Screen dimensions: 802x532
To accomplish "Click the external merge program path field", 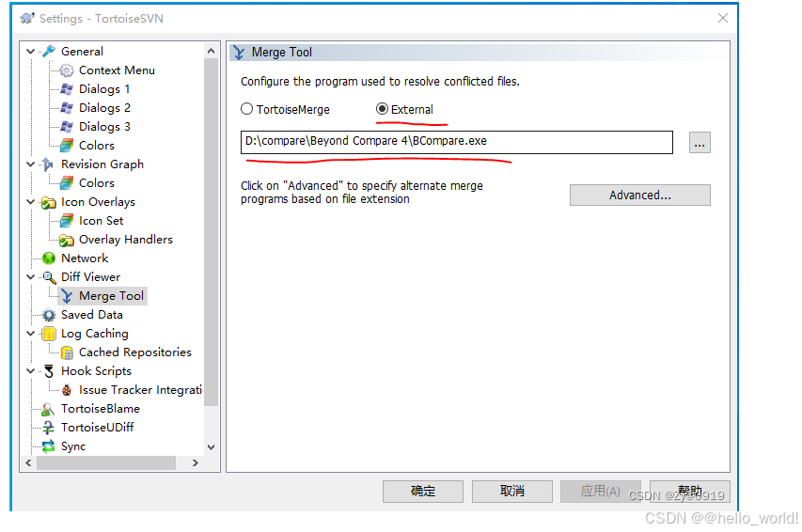I will [457, 143].
